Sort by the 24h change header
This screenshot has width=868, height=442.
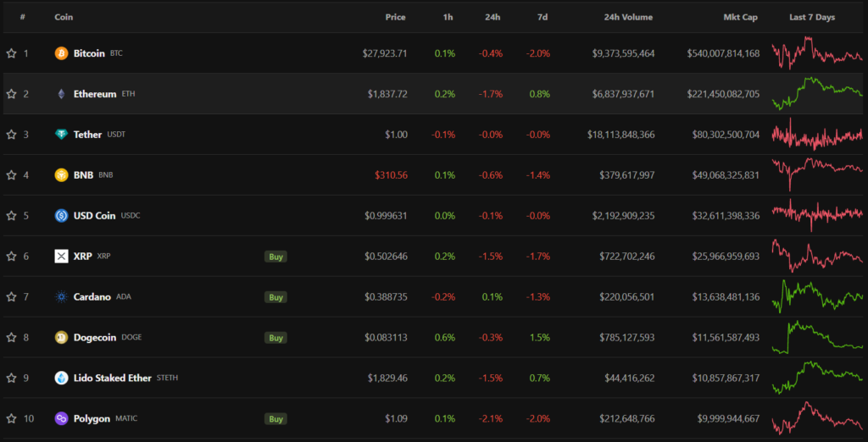point(492,17)
